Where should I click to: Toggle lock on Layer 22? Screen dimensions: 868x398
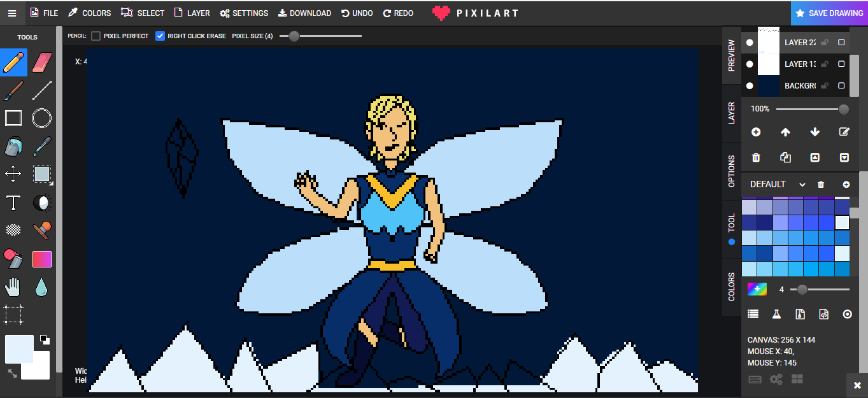[825, 43]
